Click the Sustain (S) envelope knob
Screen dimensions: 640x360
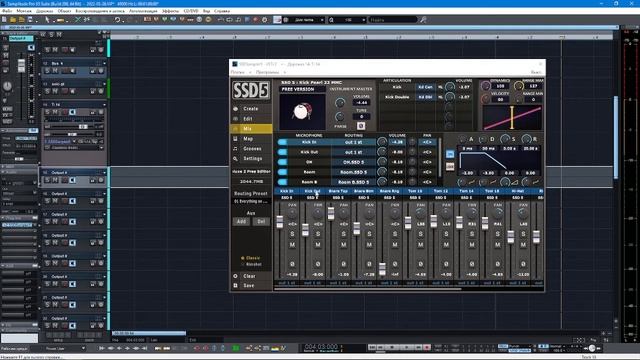point(505,139)
